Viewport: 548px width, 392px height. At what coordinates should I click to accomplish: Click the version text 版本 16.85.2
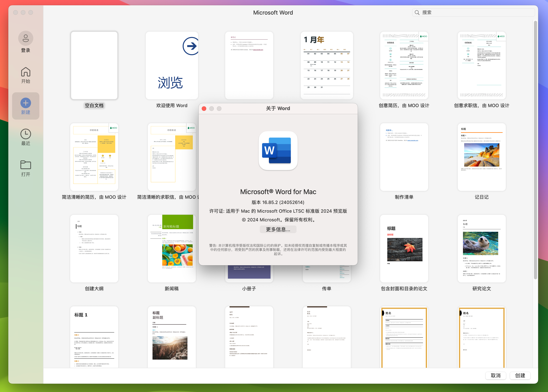coord(278,202)
